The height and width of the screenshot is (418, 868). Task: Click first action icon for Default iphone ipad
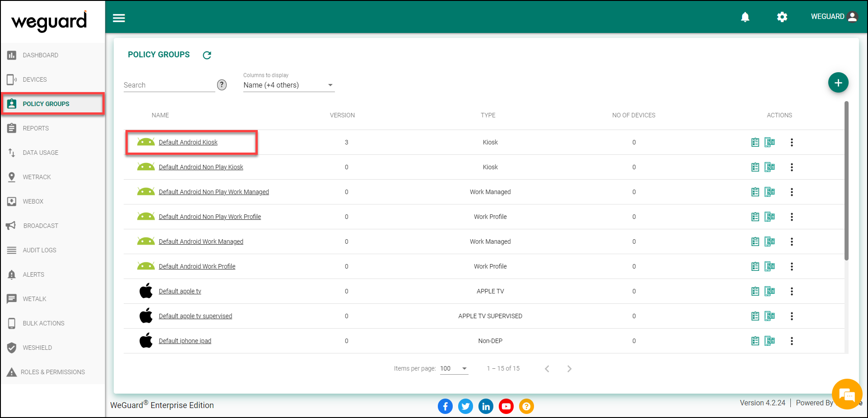(755, 341)
